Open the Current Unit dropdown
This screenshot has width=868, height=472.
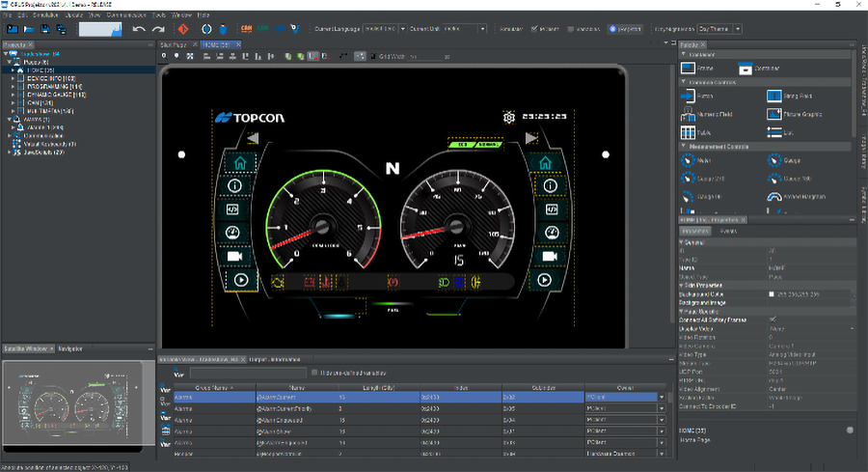(482, 29)
